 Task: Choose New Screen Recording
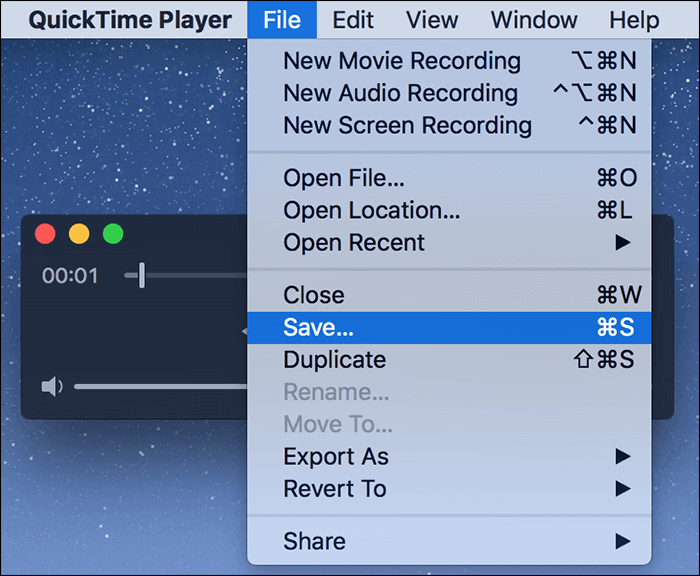(x=449, y=125)
